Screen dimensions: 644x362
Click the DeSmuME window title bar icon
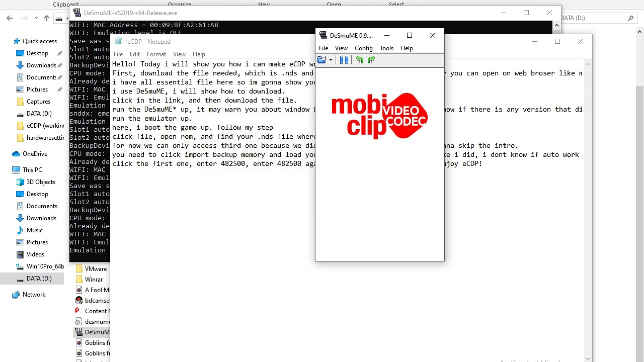point(323,35)
